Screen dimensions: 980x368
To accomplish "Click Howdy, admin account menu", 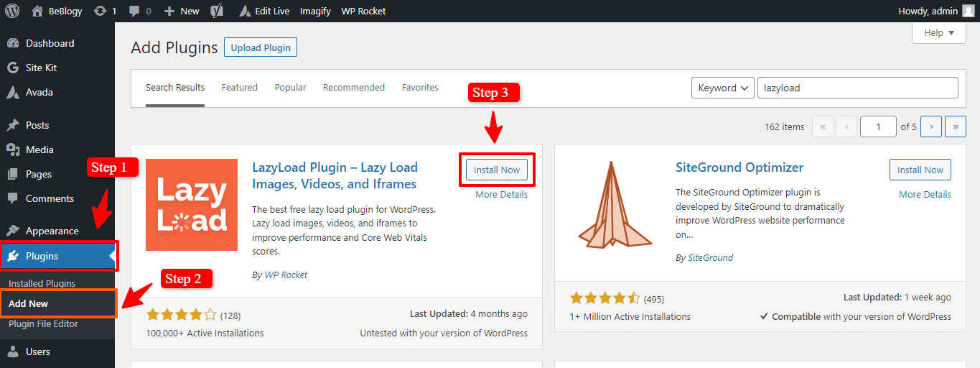I will pos(937,11).
